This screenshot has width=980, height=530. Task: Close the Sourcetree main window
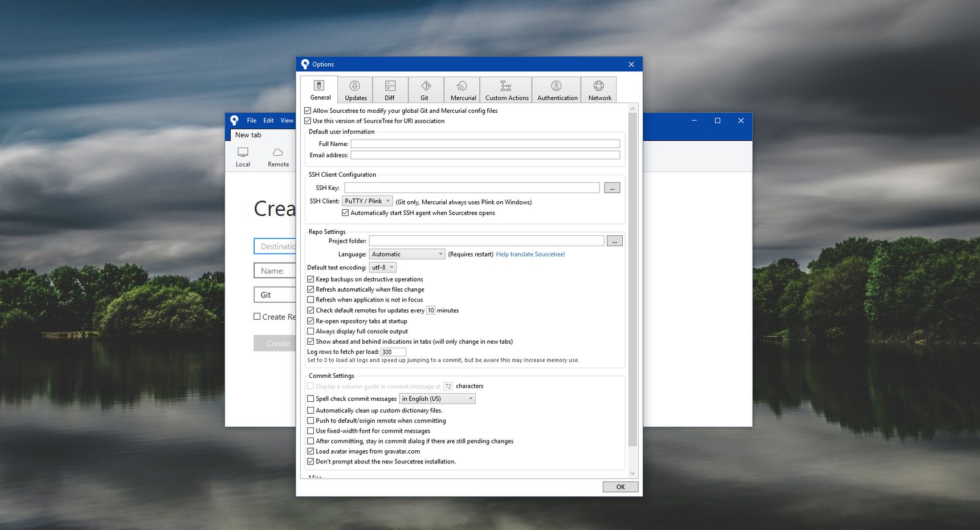coord(741,120)
